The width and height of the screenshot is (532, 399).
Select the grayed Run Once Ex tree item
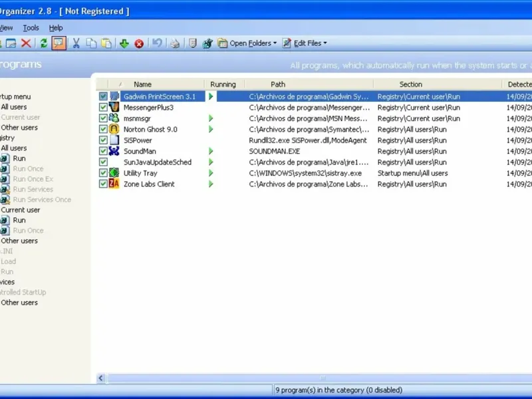[x=33, y=179]
